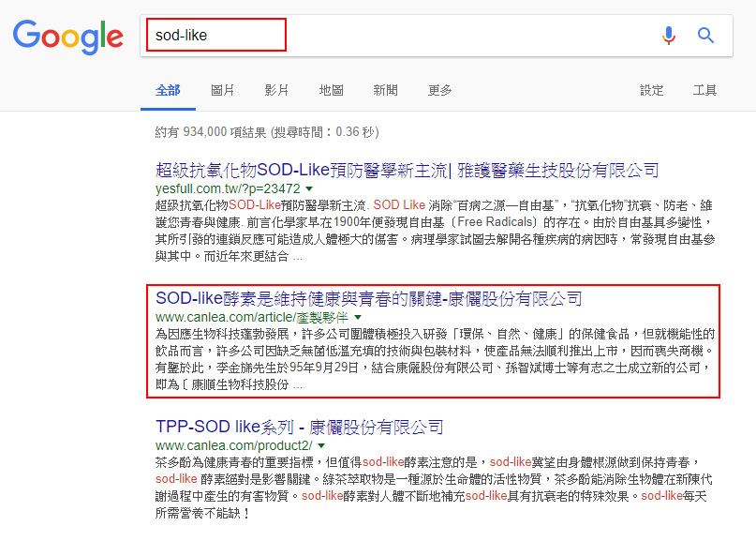Click the Google logo
The height and width of the screenshot is (541, 756).
68,37
